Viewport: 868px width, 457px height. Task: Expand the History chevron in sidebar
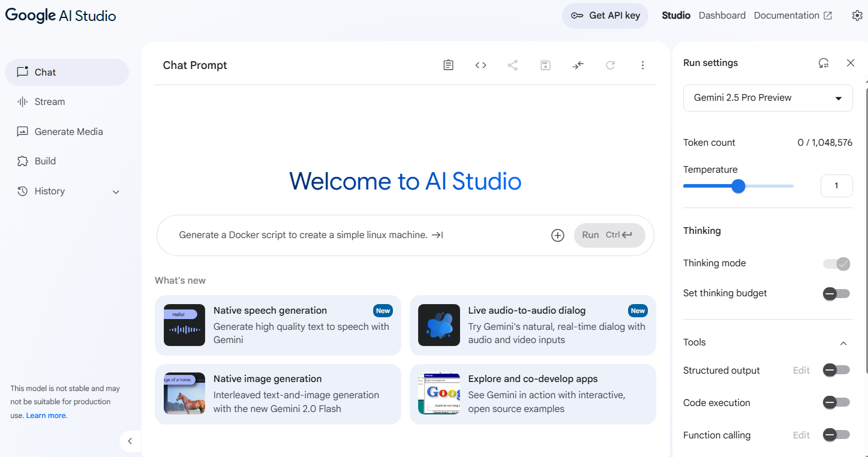[x=116, y=192]
